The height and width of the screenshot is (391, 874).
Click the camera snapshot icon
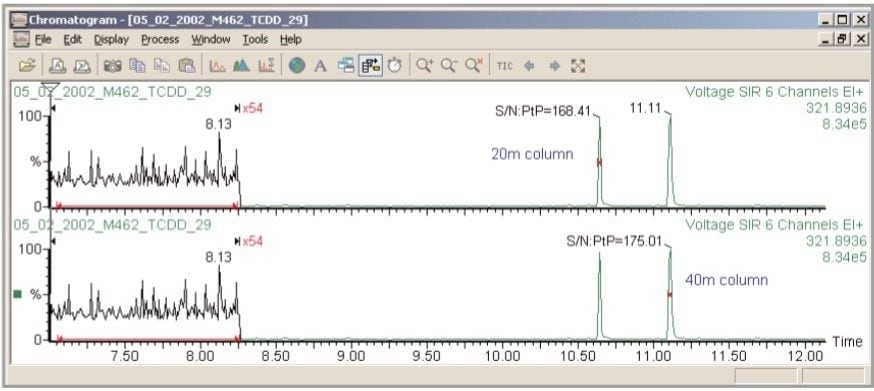point(113,66)
